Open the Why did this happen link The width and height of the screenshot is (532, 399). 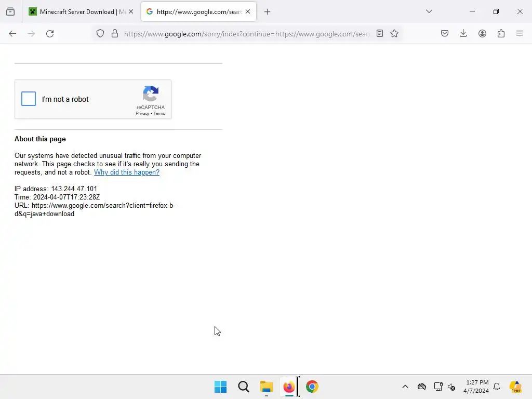tap(127, 172)
